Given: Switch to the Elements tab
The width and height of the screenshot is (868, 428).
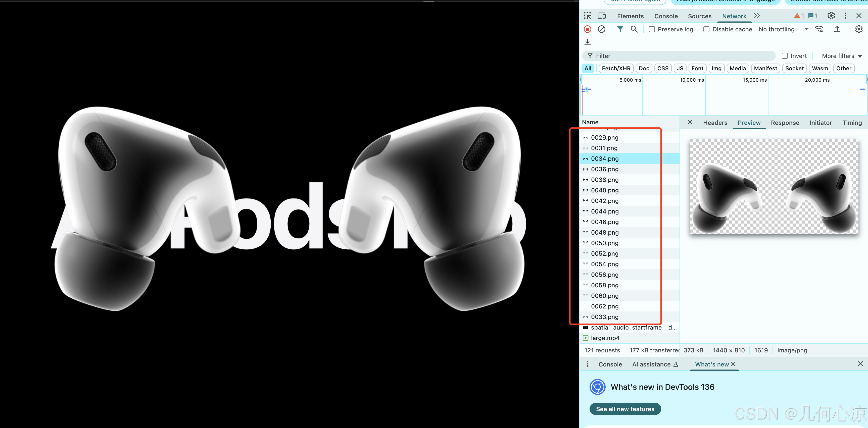Looking at the screenshot, I should pyautogui.click(x=630, y=16).
